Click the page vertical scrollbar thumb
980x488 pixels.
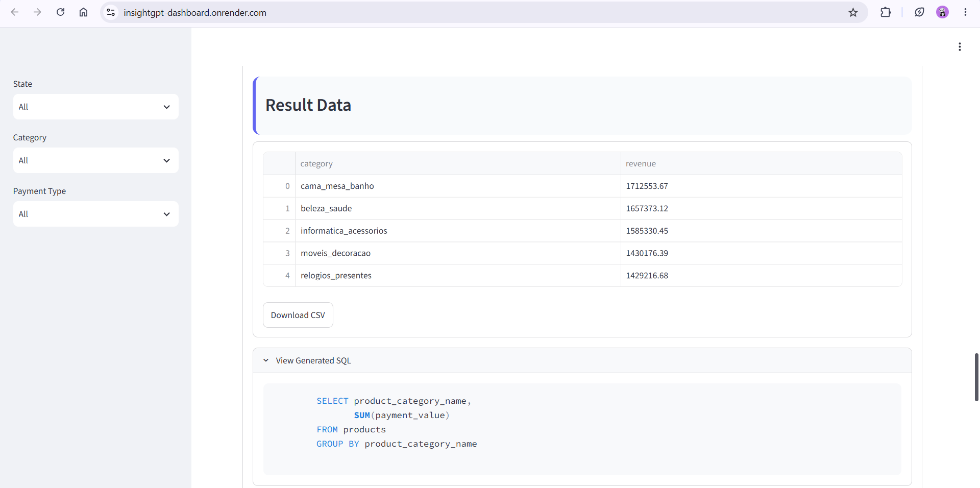[976, 377]
